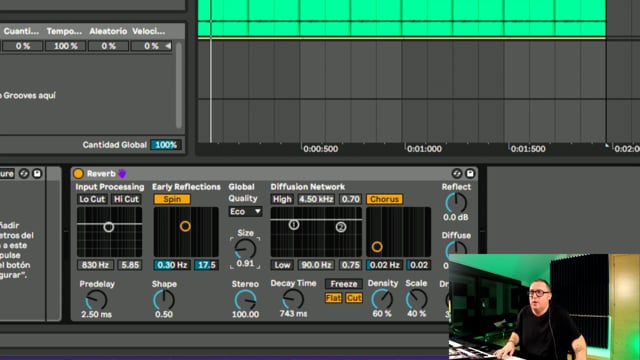Viewport: 640px width, 360px height.
Task: Click the Cut button under Freeze
Action: pyautogui.click(x=354, y=298)
